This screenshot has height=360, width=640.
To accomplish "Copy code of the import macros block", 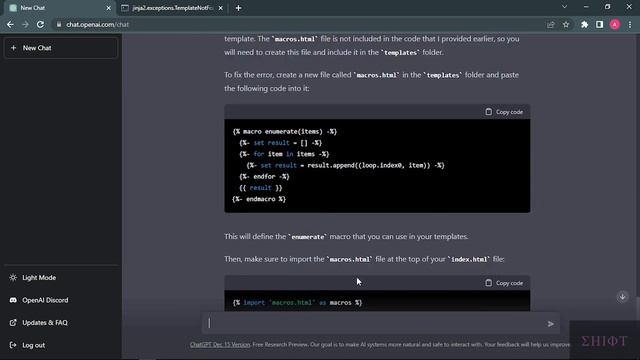I will click(x=504, y=283).
